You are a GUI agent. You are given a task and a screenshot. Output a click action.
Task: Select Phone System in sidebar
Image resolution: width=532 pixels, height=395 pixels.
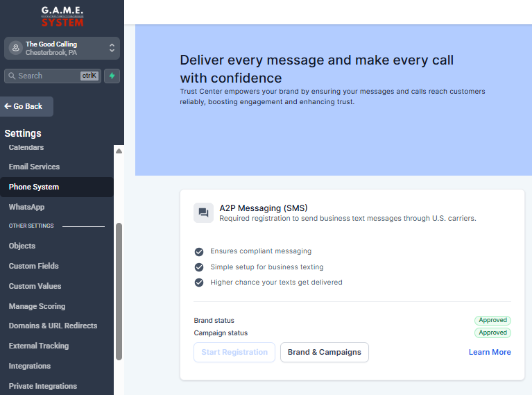coord(57,187)
